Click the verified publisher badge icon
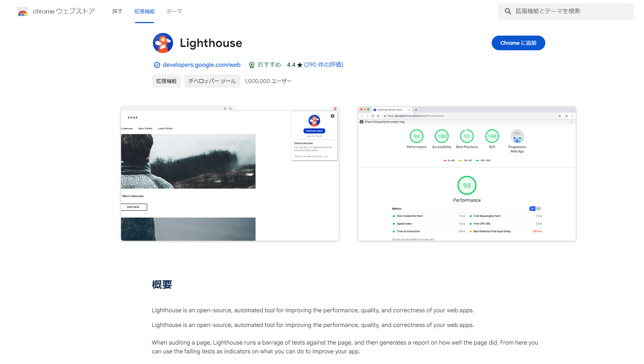The width and height of the screenshot is (644, 364). click(157, 65)
